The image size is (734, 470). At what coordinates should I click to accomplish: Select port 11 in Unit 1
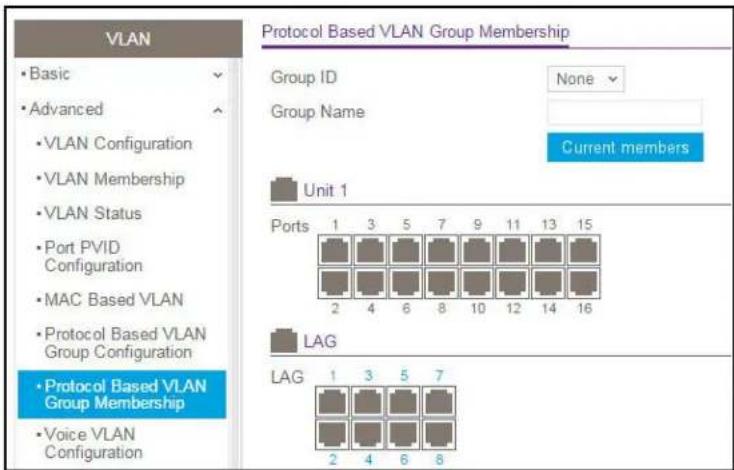[x=513, y=250]
